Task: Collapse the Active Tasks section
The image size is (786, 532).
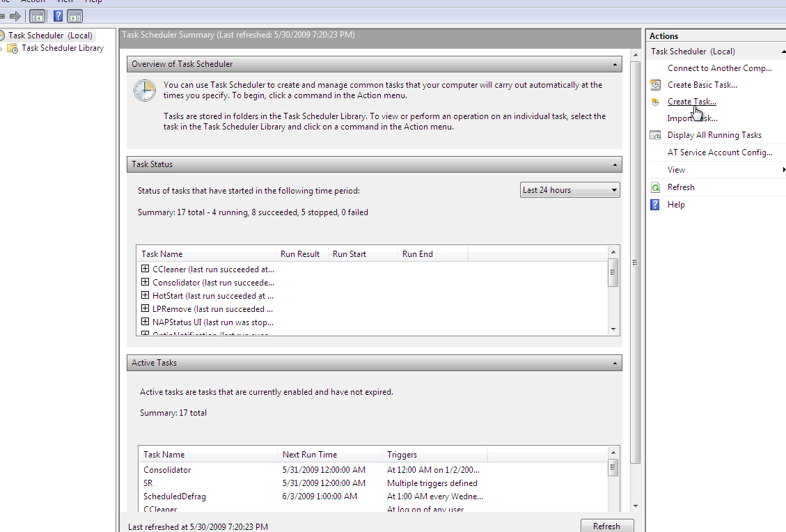Action: [615, 363]
